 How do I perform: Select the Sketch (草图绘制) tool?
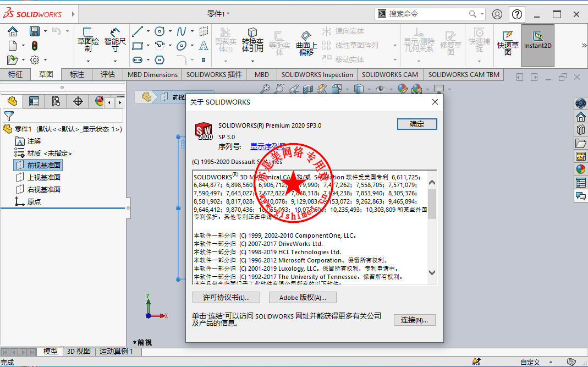tap(88, 41)
